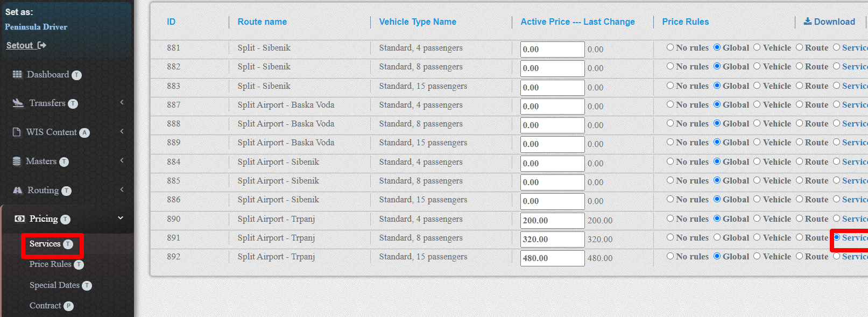Click the Setout sign-out icon
This screenshot has height=317, width=868.
[x=42, y=45]
